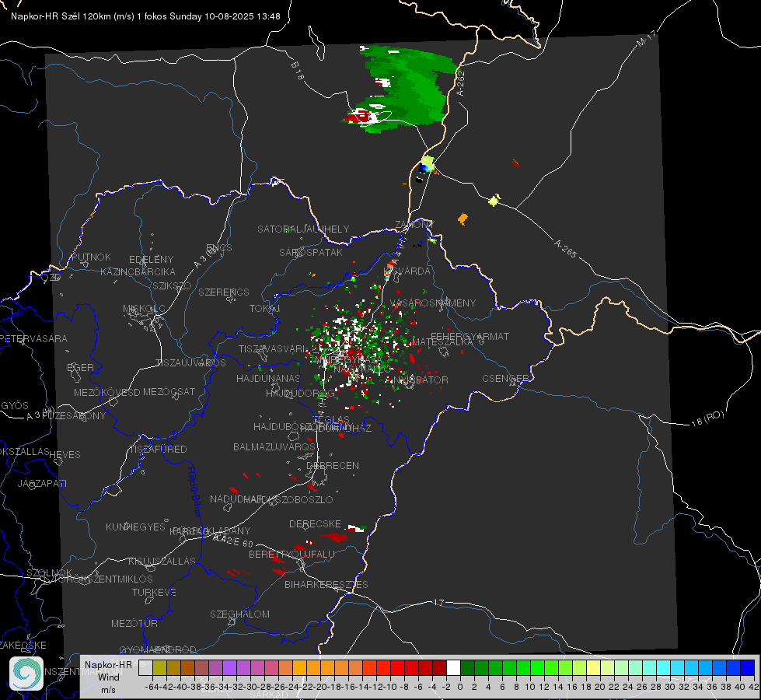The height and width of the screenshot is (700, 761).
Task: Click the BALMAZÚJVÁROS town label
Action: (x=274, y=446)
